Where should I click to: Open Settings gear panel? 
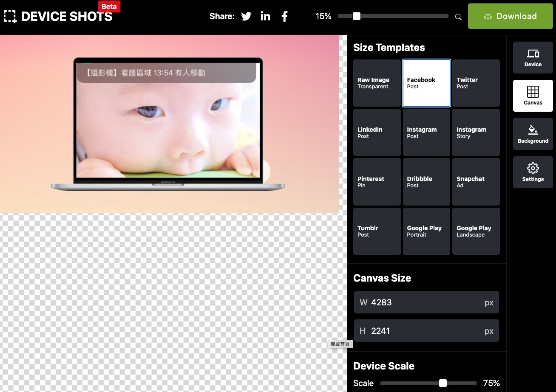(x=533, y=172)
